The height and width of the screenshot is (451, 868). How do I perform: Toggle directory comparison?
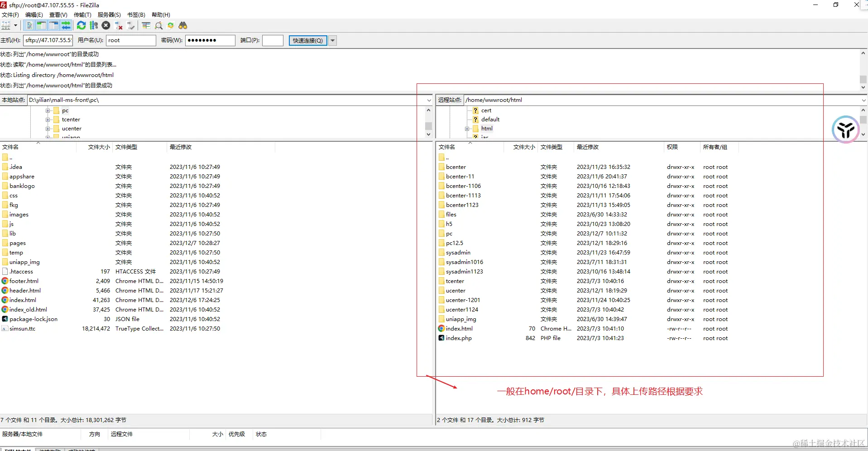[x=158, y=25]
